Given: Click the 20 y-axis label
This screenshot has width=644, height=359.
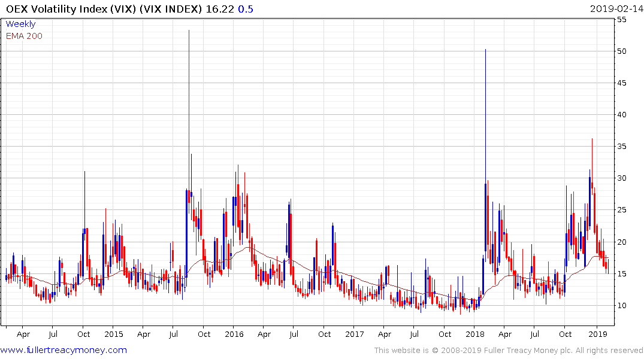Looking at the screenshot, I should [x=621, y=242].
